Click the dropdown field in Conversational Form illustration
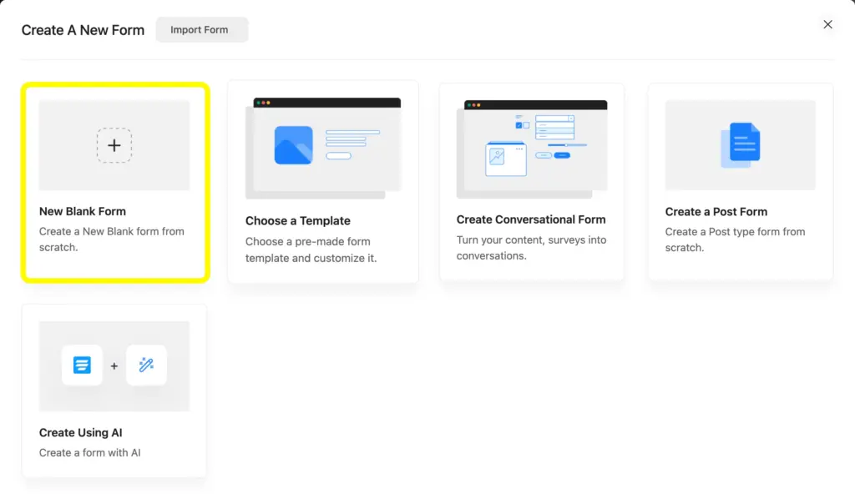Image resolution: width=855 pixels, height=504 pixels. tap(554, 119)
